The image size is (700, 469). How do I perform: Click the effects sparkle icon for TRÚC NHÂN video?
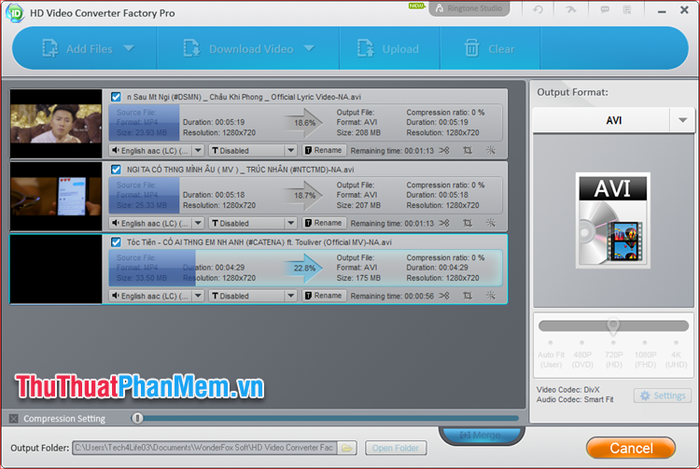491,223
